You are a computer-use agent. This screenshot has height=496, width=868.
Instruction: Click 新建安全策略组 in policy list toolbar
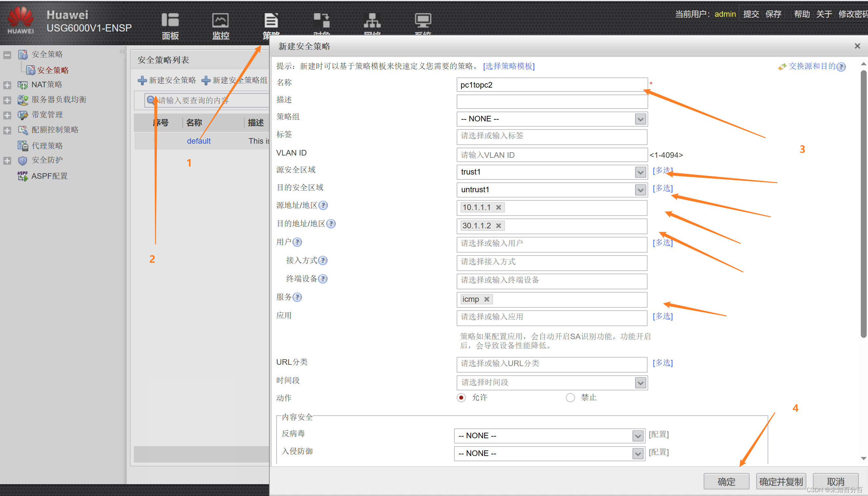click(234, 80)
